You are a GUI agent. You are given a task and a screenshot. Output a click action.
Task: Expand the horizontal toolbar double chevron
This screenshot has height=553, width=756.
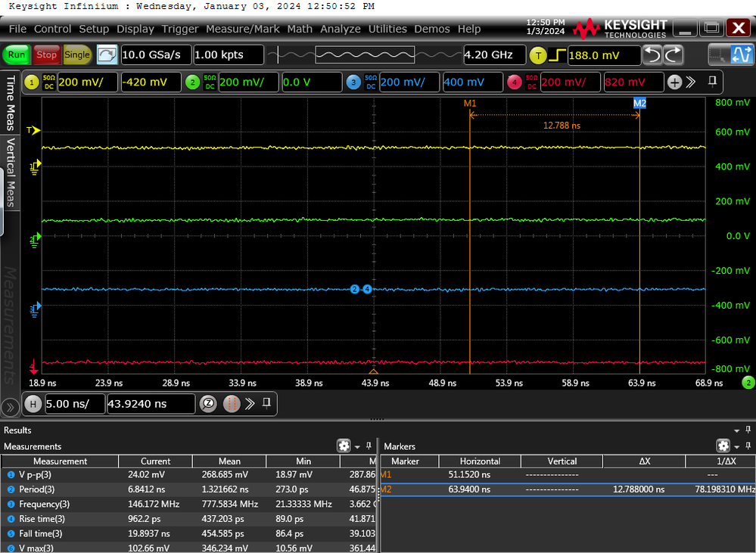tap(250, 404)
